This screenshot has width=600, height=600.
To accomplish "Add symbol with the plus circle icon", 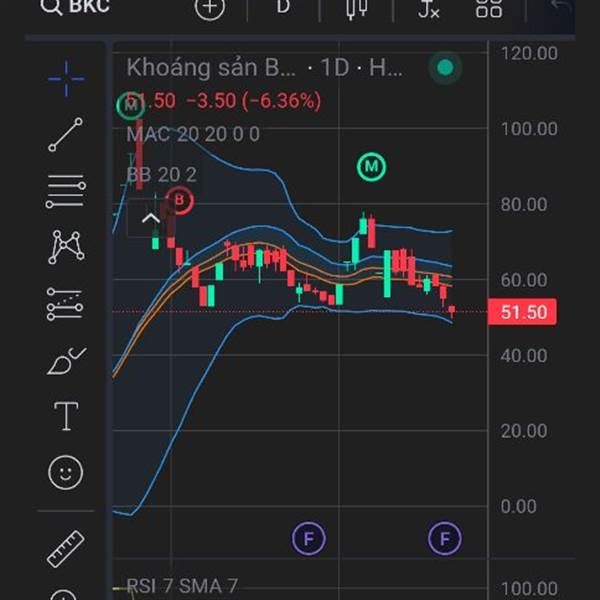I will coord(209,7).
